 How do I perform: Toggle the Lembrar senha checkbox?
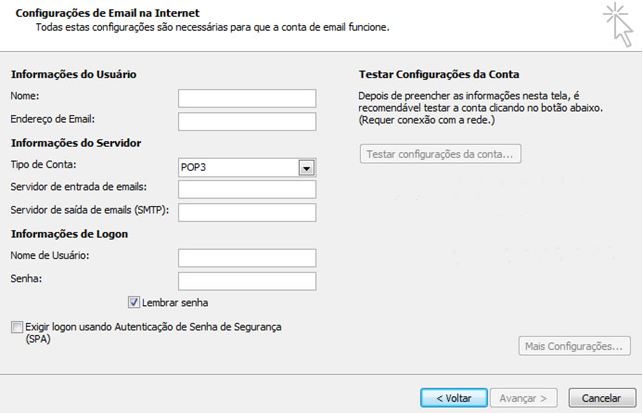134,303
